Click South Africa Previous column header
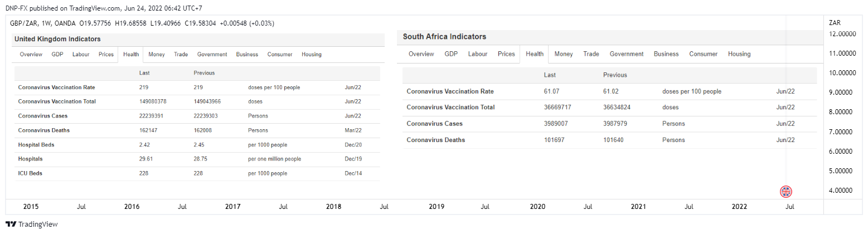Viewport: 868px width, 234px height. (x=615, y=75)
